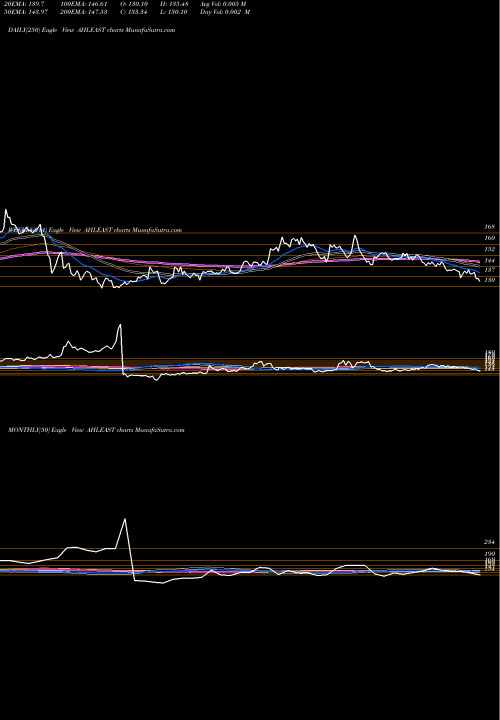Screen dimensions: 500x720
Task: Click the monthly chart's tallest price spike
Action: (125, 519)
